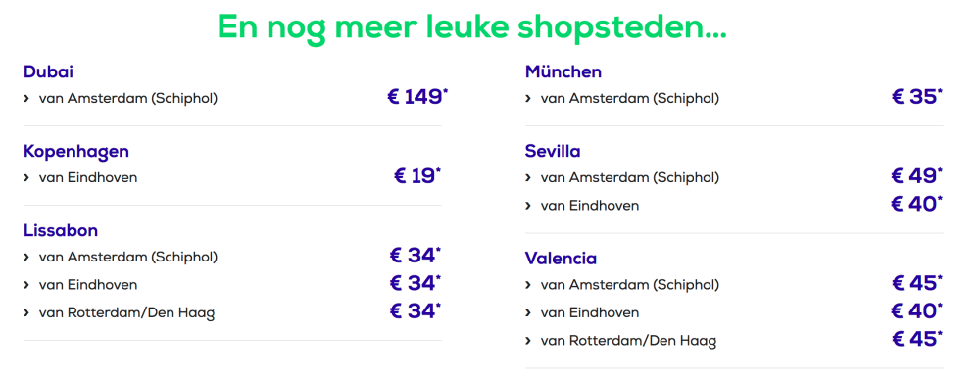Click the chevron beside München van Amsterdam
Viewport: 980px width, 380px height.
[529, 99]
